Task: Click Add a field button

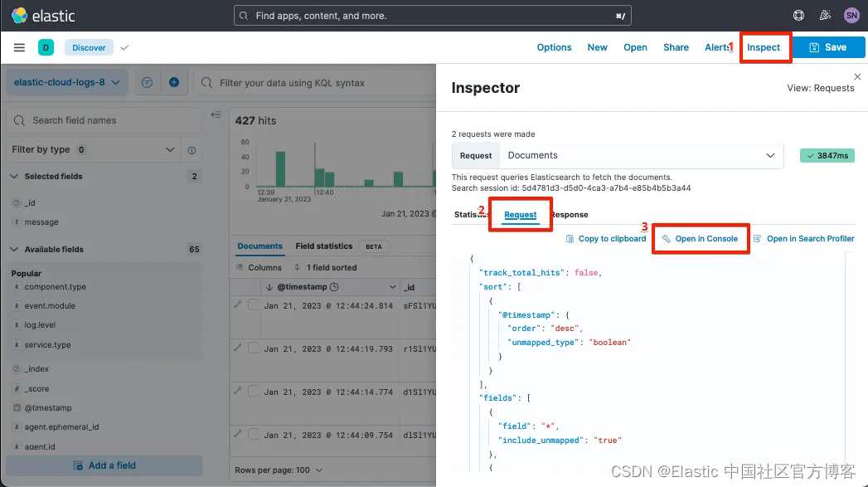Action: pyautogui.click(x=104, y=466)
